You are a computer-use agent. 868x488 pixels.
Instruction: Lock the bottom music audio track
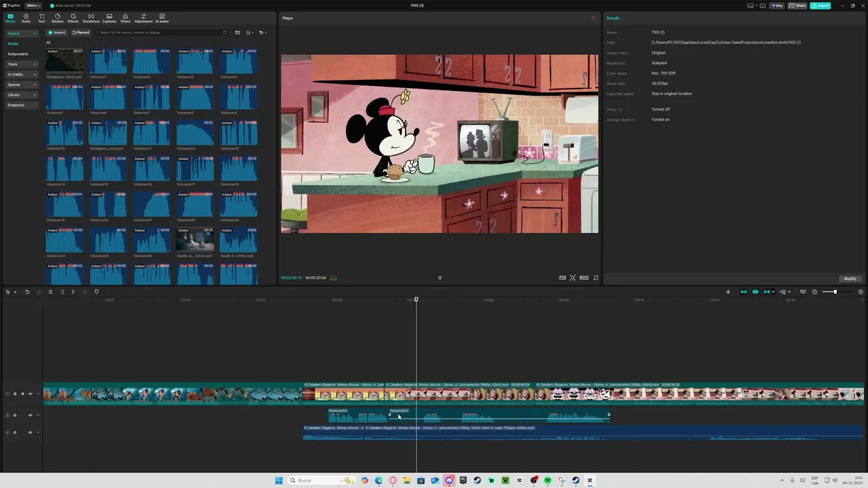15,432
